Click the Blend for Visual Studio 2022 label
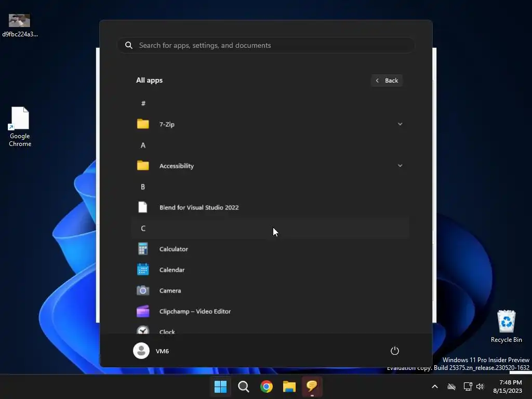This screenshot has width=532, height=399. pyautogui.click(x=199, y=207)
